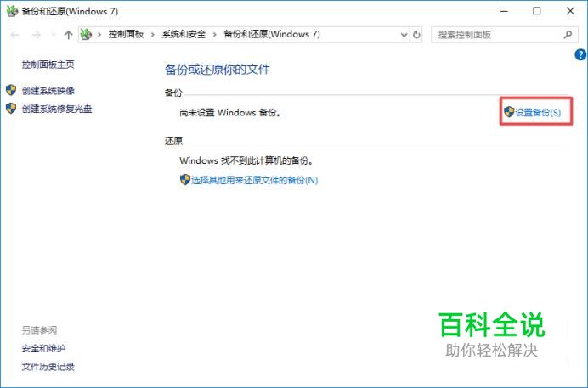Expand chevron after address bar icon

(99, 35)
